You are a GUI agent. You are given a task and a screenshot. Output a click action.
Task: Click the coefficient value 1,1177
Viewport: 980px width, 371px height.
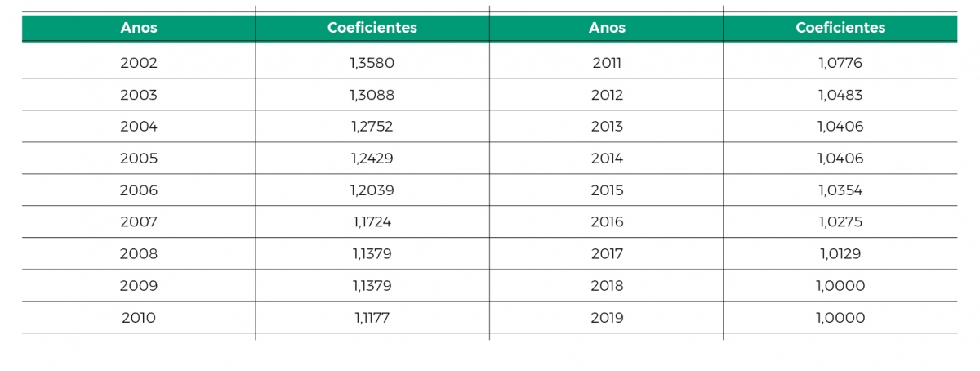(x=372, y=318)
